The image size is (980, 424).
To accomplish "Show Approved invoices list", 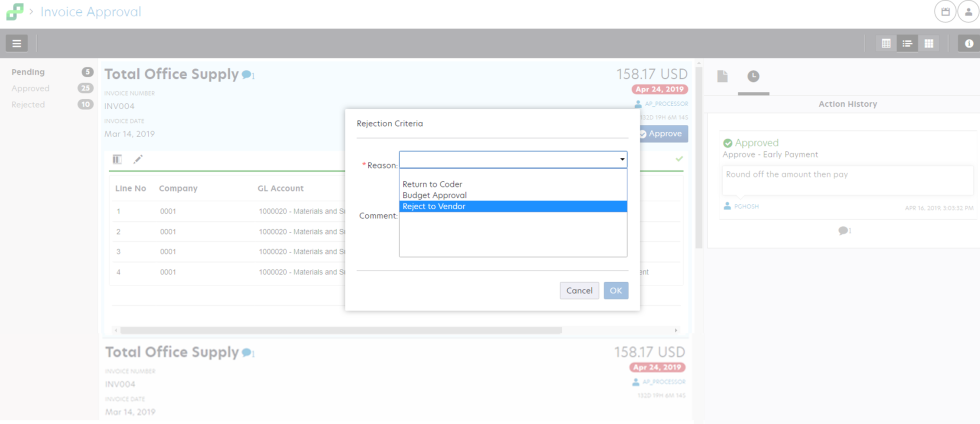I will [31, 88].
